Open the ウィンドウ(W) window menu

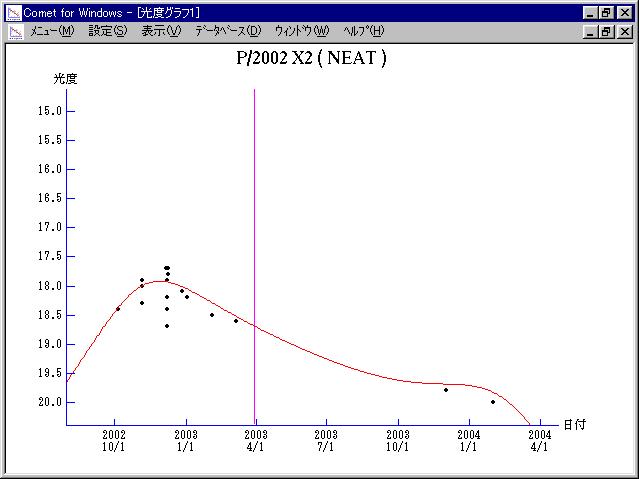[x=301, y=31]
